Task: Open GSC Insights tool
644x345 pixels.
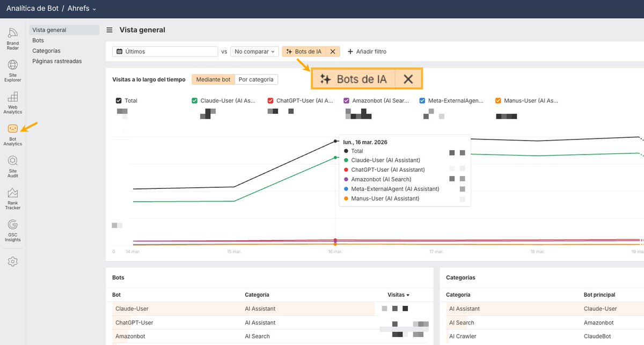Action: [13, 231]
